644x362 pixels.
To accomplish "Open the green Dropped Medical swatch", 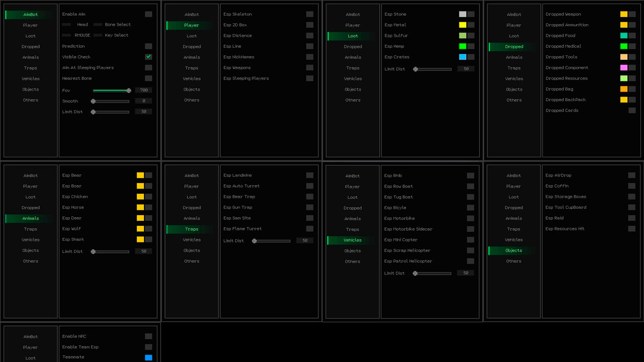I will pos(624,46).
